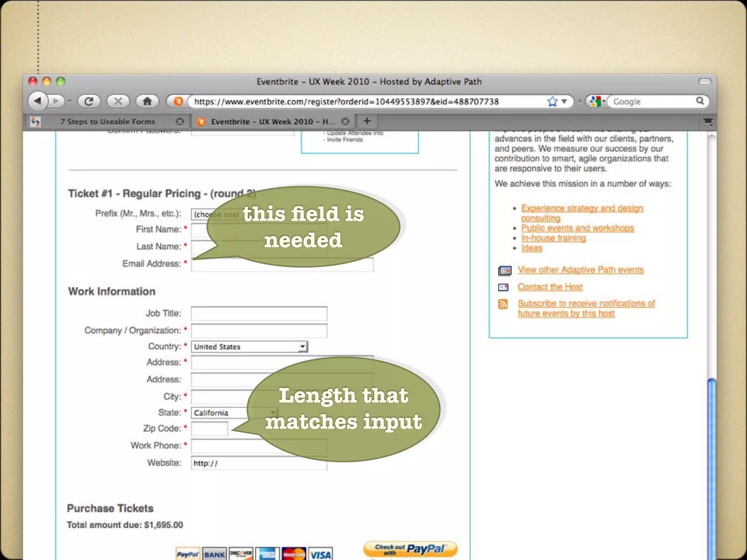Click the Discover card logo
The width and height of the screenshot is (747, 560).
pyautogui.click(x=241, y=554)
